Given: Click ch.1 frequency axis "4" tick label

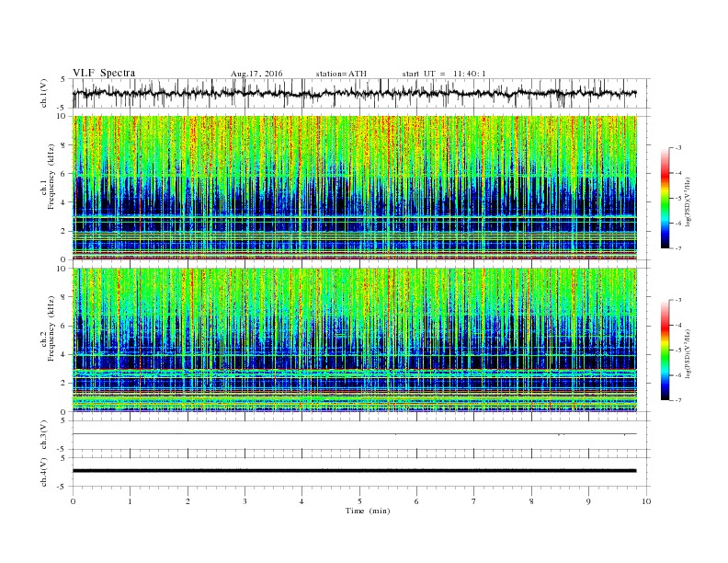Looking at the screenshot, I should point(63,202).
